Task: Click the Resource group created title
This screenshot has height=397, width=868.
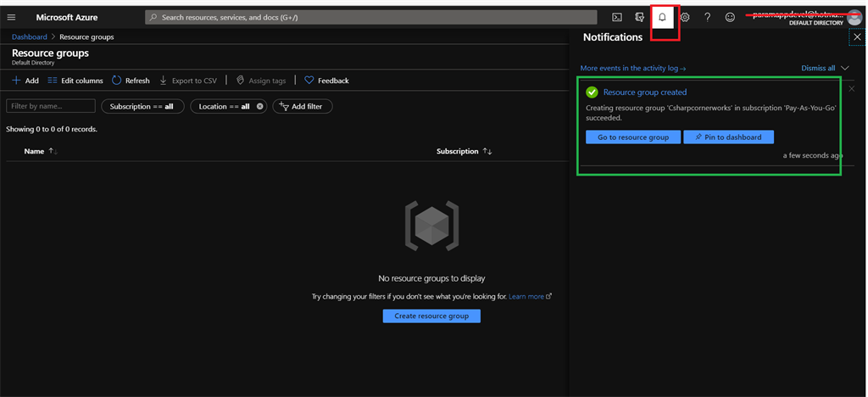Action: click(x=645, y=92)
